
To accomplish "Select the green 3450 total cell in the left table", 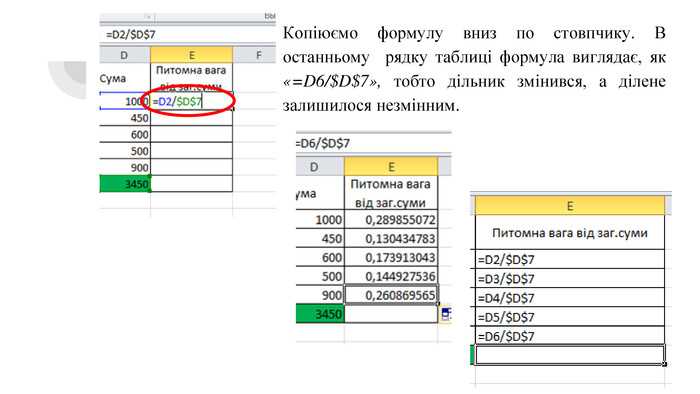I will (125, 183).
